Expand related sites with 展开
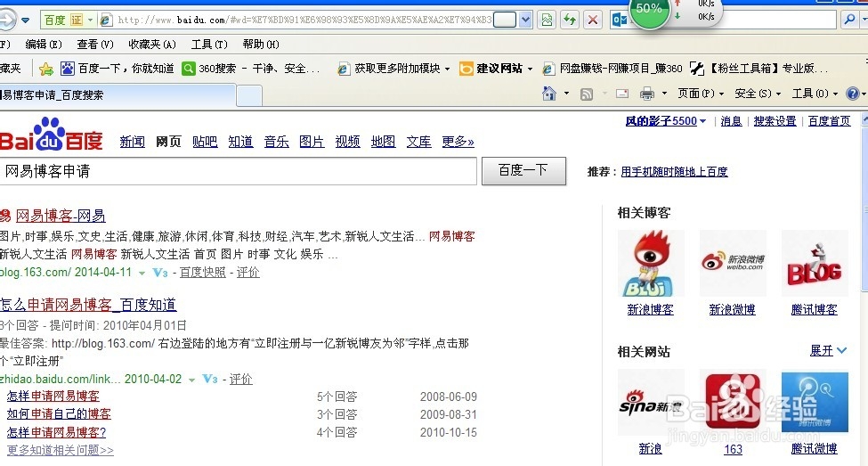The height and width of the screenshot is (466, 868). (828, 350)
